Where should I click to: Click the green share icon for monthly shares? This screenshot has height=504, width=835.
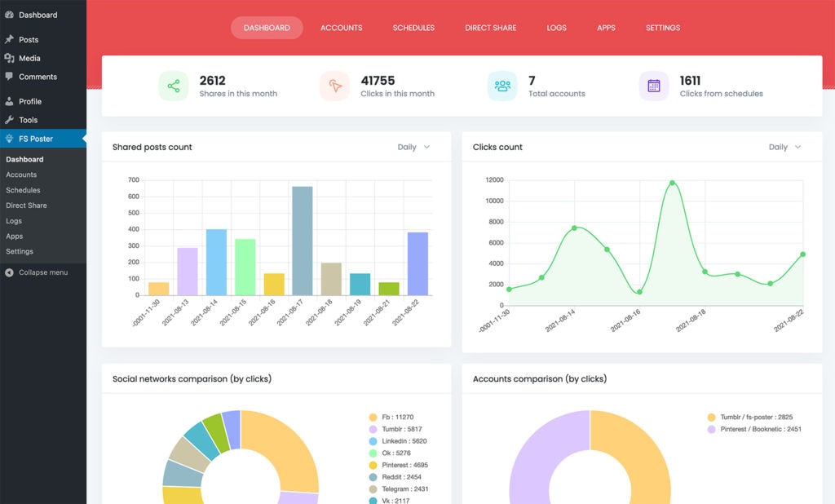click(174, 86)
